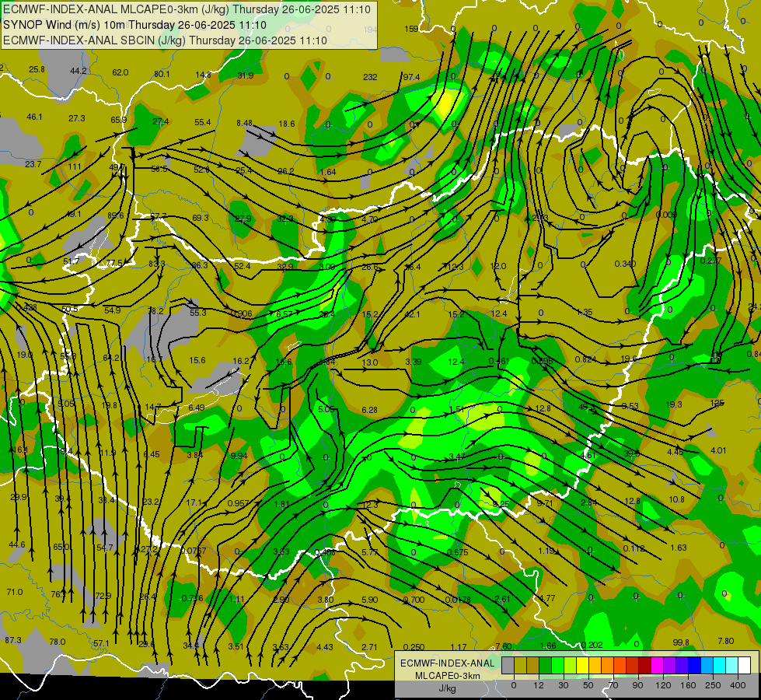Click map value 0.340

click(x=625, y=264)
